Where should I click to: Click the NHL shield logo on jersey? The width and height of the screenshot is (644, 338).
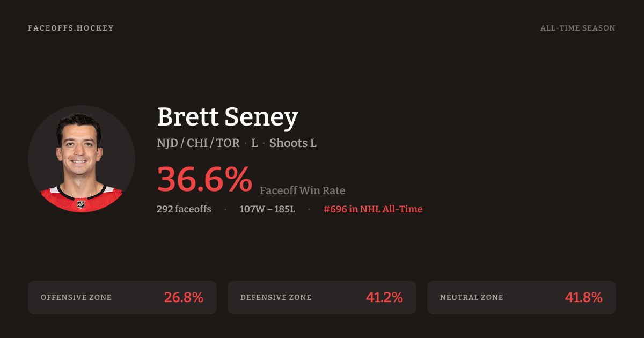point(81,204)
